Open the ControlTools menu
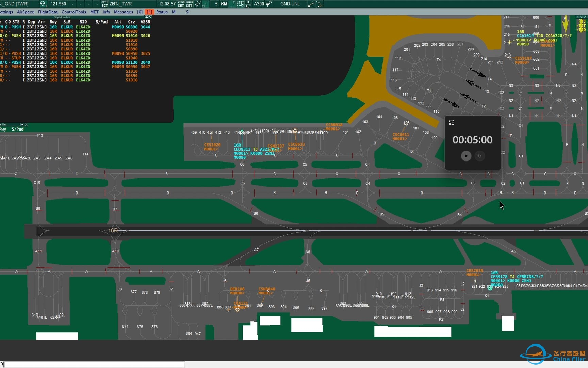 click(74, 12)
